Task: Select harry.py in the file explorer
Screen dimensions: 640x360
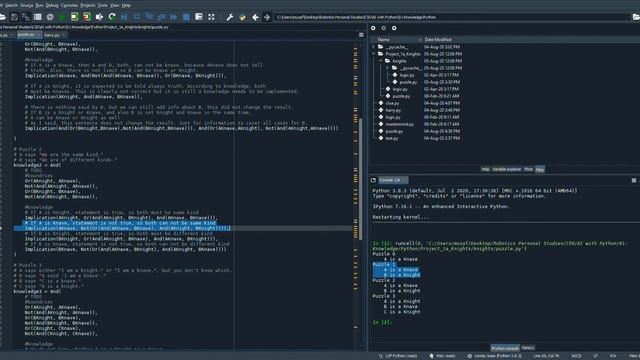Action: pyautogui.click(x=393, y=110)
